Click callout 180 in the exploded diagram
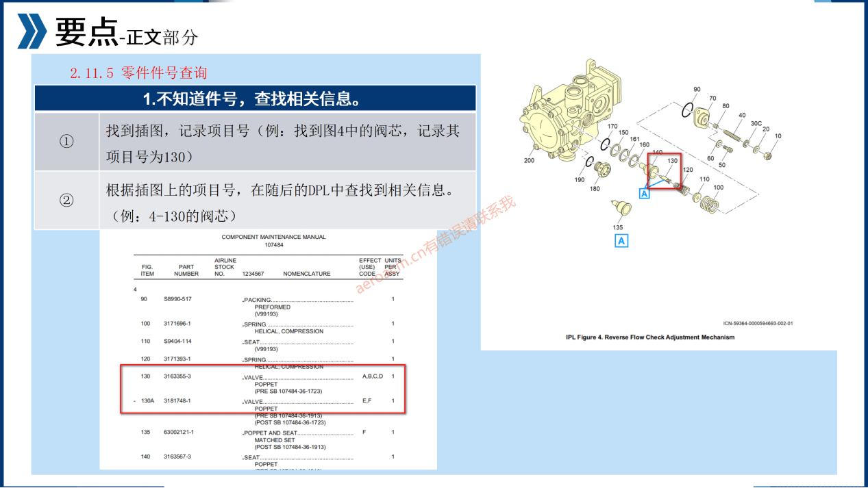 point(595,189)
